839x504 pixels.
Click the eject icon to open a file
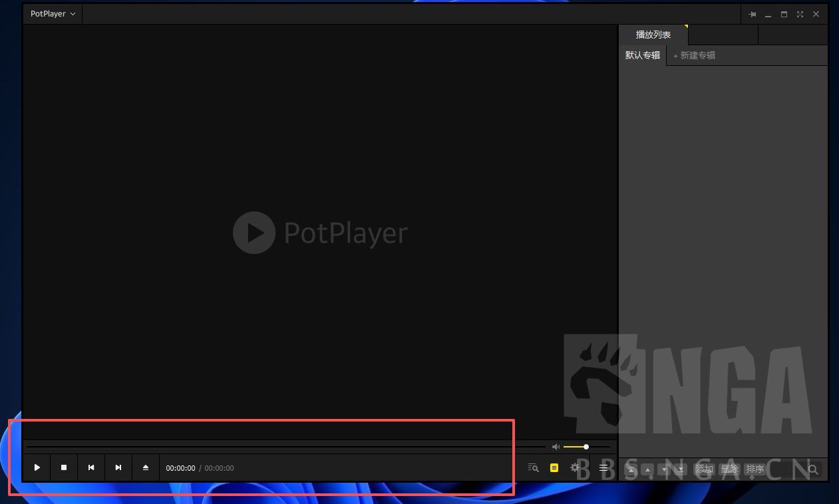(x=145, y=467)
